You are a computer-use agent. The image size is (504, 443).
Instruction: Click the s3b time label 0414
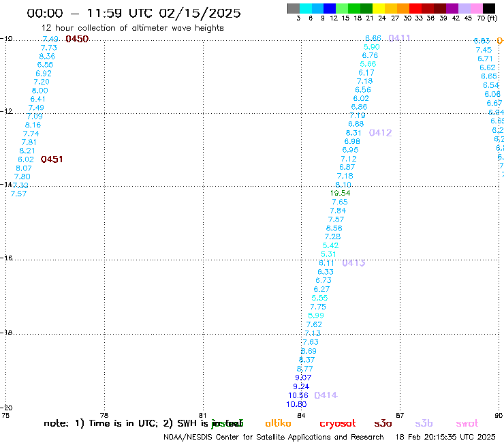click(326, 395)
